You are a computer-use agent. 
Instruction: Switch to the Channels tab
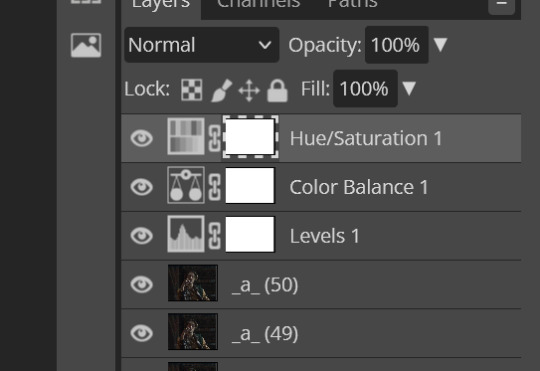click(259, 4)
